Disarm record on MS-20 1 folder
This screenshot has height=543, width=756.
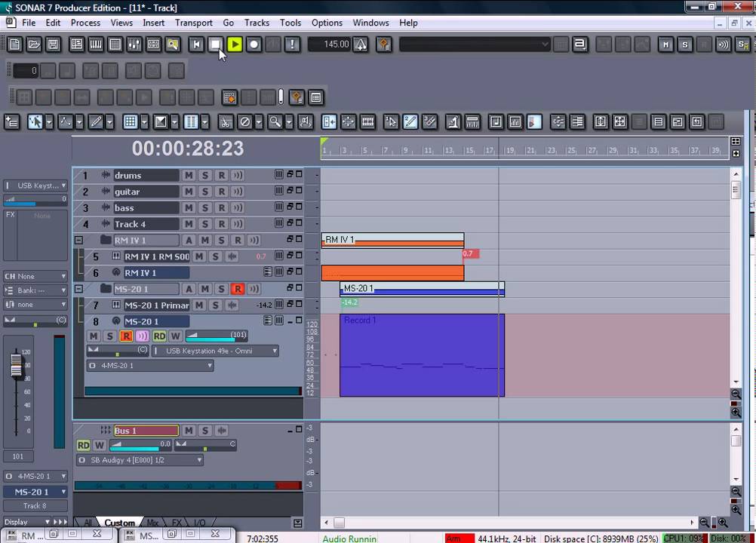(x=238, y=289)
